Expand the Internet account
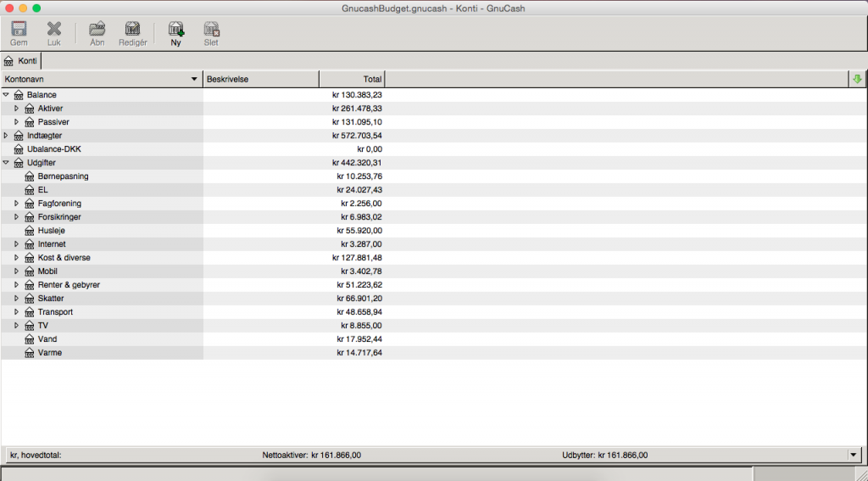This screenshot has height=481, width=868. [x=17, y=244]
